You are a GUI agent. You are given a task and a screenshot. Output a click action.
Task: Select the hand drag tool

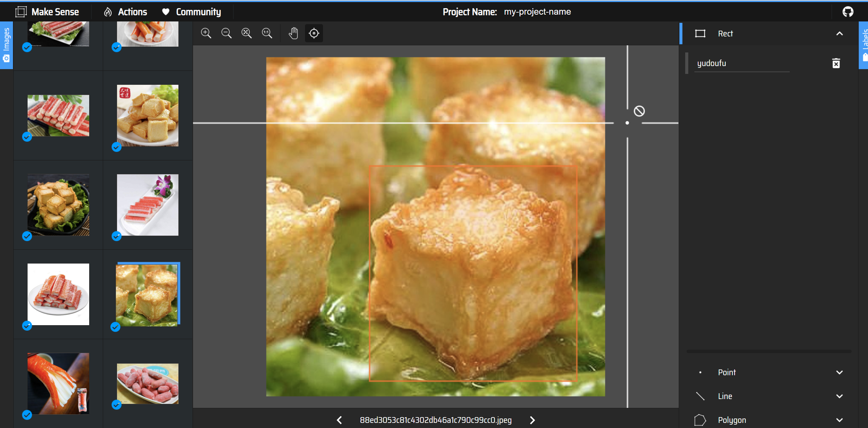(293, 33)
